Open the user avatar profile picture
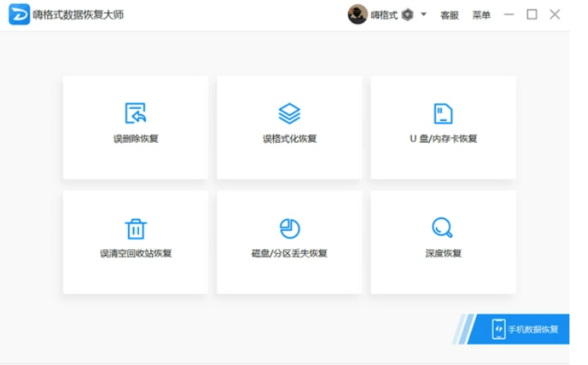The height and width of the screenshot is (365, 588). pyautogui.click(x=357, y=15)
